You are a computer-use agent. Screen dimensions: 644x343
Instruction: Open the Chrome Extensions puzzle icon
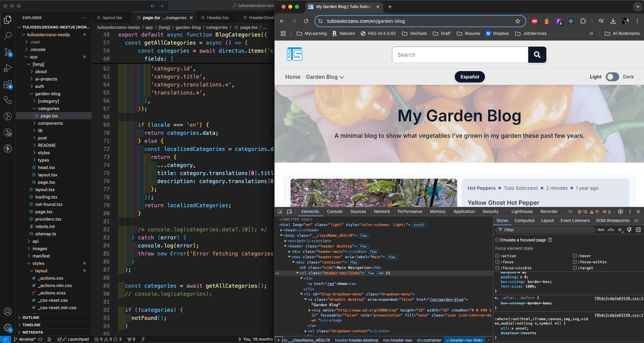(583, 21)
